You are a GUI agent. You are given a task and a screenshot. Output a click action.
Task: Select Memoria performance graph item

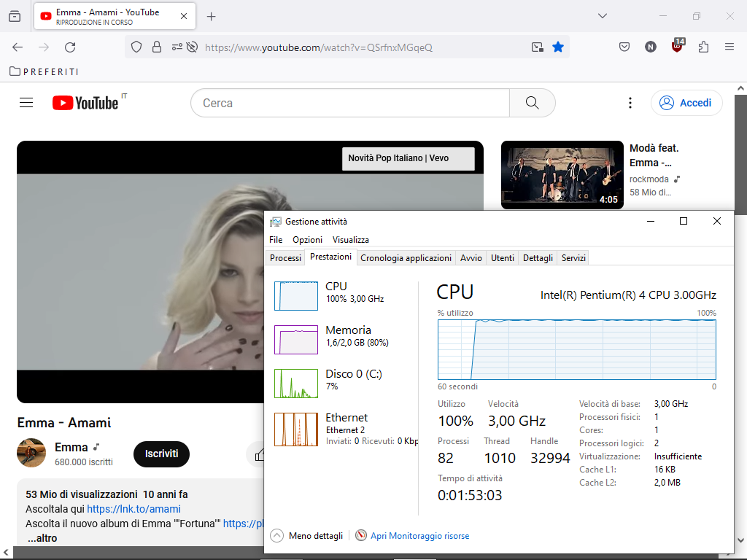343,340
